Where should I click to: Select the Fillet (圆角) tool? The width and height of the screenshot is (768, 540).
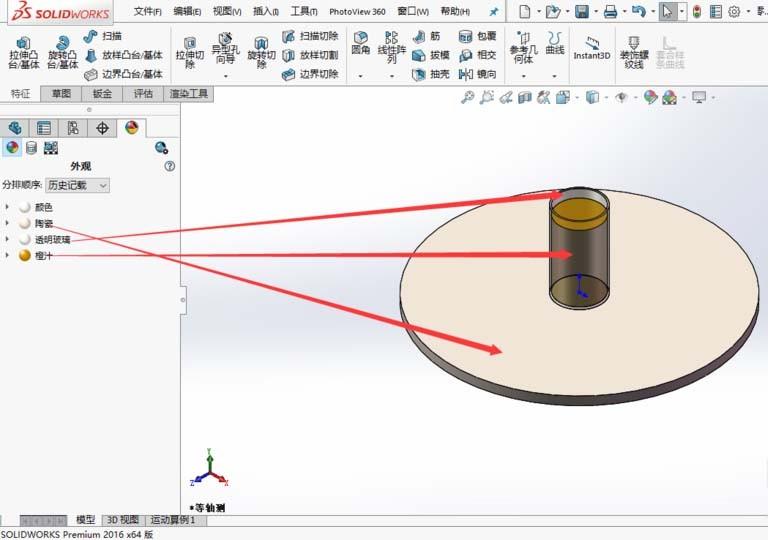coord(360,43)
